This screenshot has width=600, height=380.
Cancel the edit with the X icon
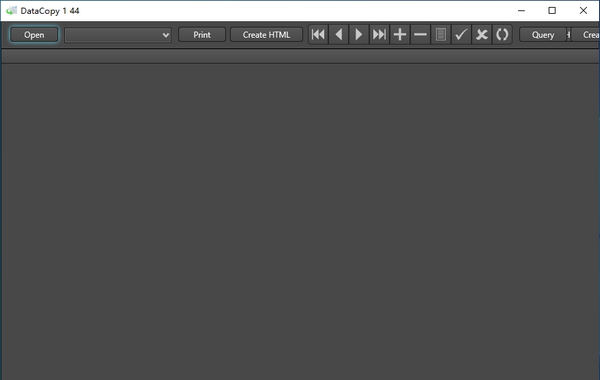coord(482,35)
